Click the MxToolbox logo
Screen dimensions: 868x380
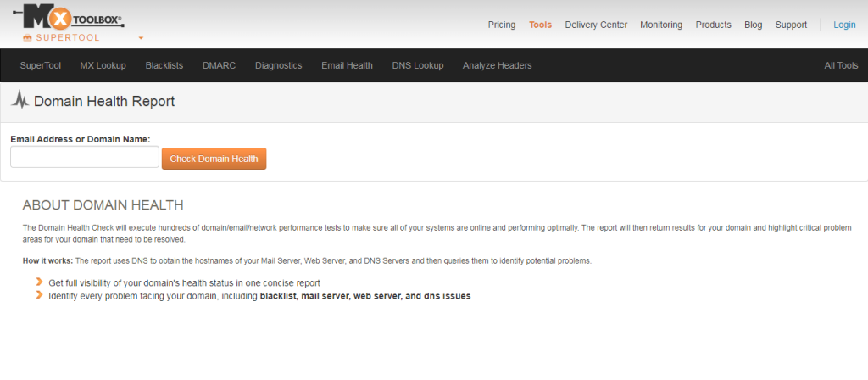(73, 17)
